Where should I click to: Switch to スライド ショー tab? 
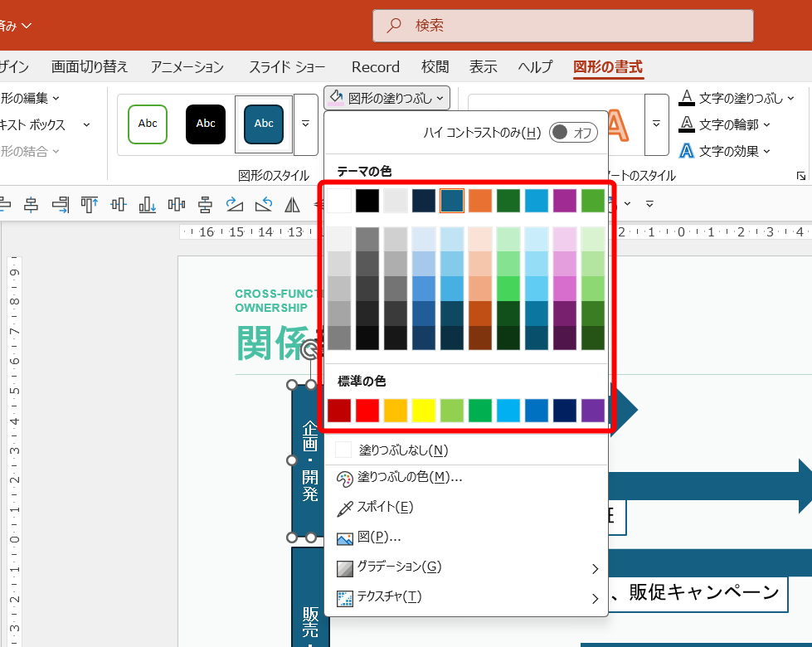(x=288, y=67)
